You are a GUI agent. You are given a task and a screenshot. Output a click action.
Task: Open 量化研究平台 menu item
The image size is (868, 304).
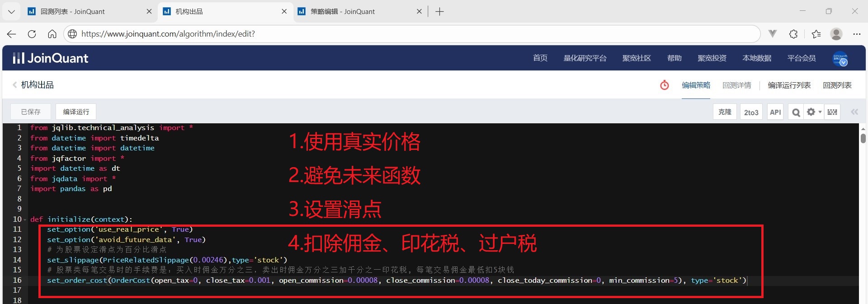pos(585,58)
